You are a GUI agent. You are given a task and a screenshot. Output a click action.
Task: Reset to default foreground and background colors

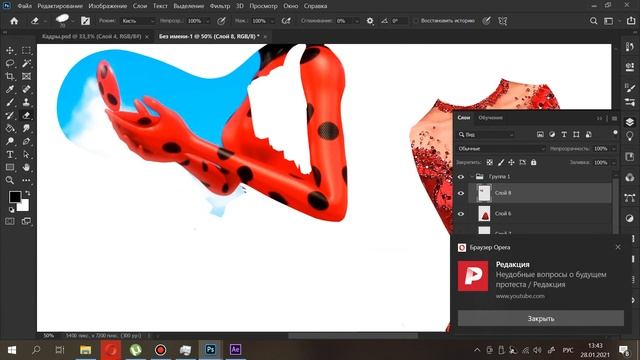11,210
